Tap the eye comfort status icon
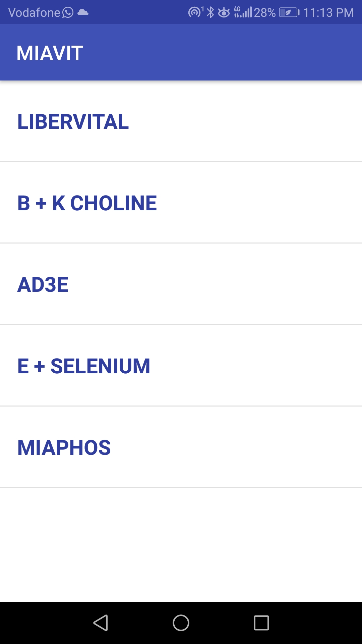The width and height of the screenshot is (362, 644). click(224, 13)
